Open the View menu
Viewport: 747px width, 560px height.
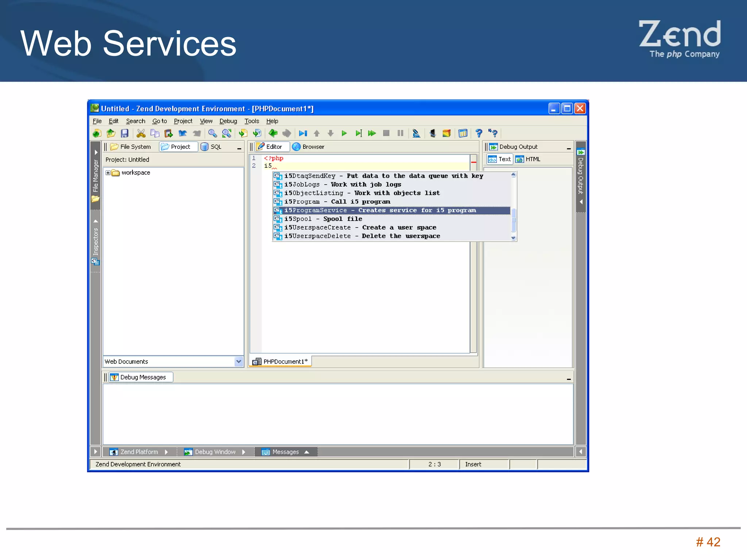coord(206,121)
